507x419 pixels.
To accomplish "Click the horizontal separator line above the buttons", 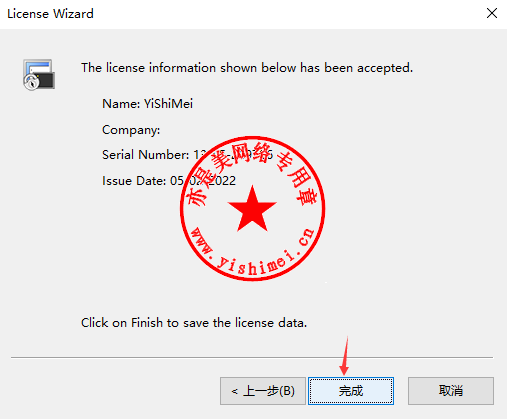I will [252, 357].
